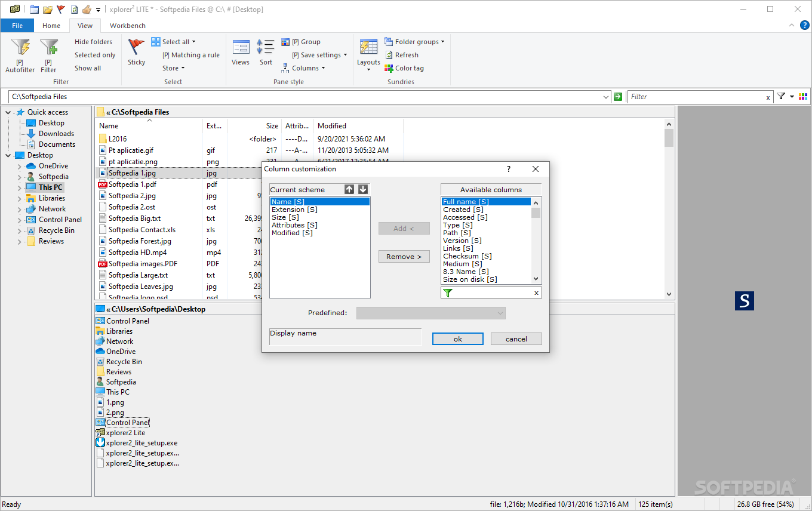Viewport: 812px width, 511px height.
Task: Open the Layouts grid icon
Action: [368, 47]
